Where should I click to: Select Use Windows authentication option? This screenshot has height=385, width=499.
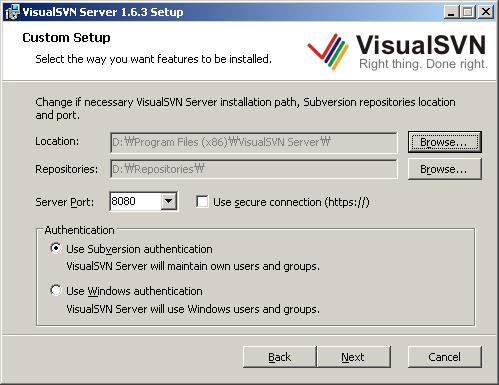click(56, 290)
